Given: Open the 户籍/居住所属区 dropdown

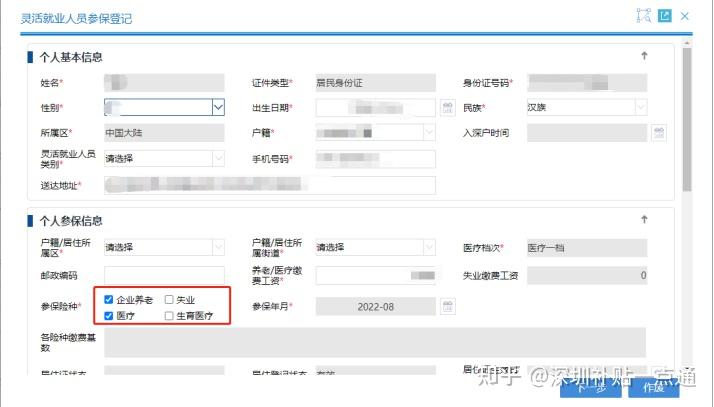Looking at the screenshot, I should click(x=218, y=247).
